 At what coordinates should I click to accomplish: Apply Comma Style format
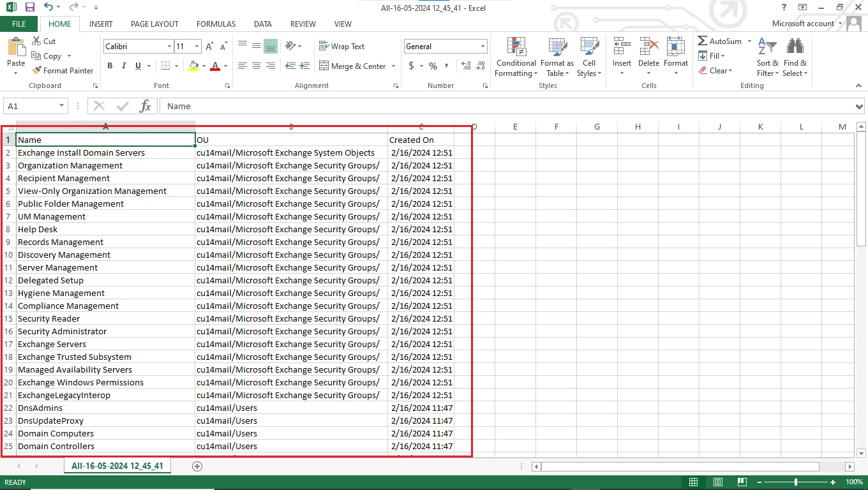pyautogui.click(x=447, y=66)
